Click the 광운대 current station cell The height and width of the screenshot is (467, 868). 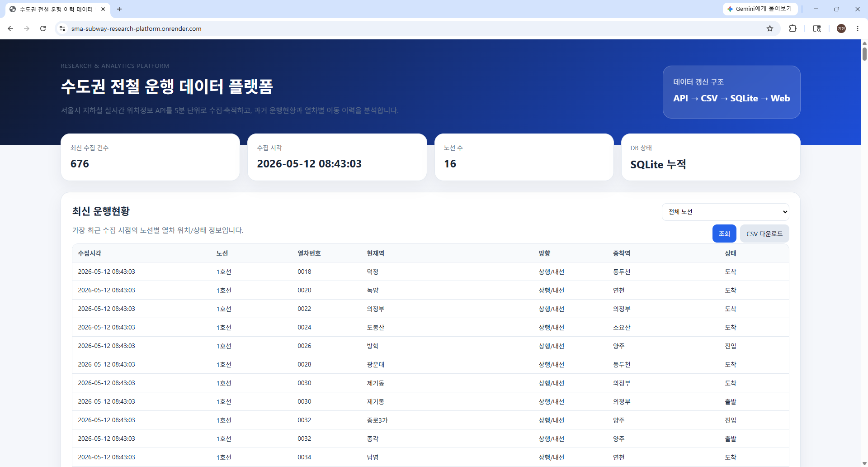(x=376, y=365)
